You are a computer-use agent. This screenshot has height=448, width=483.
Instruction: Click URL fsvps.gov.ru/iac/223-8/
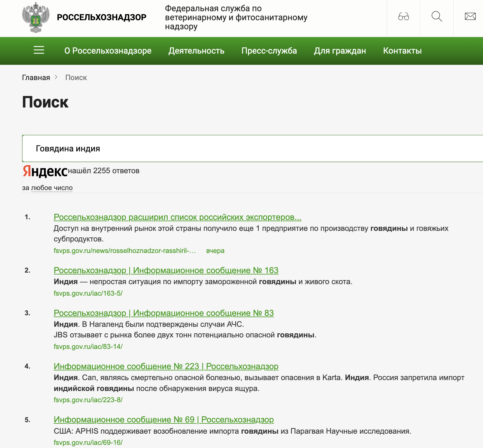tap(88, 400)
